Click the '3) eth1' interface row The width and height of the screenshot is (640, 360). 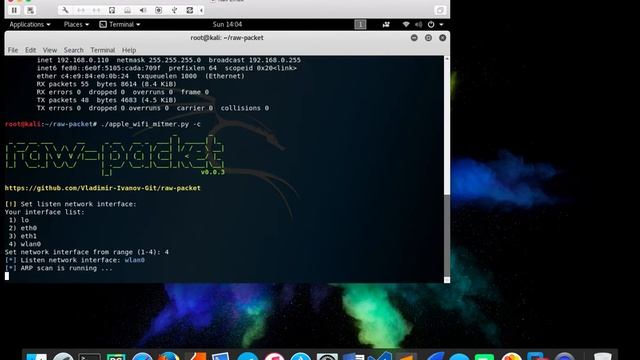[x=23, y=236]
